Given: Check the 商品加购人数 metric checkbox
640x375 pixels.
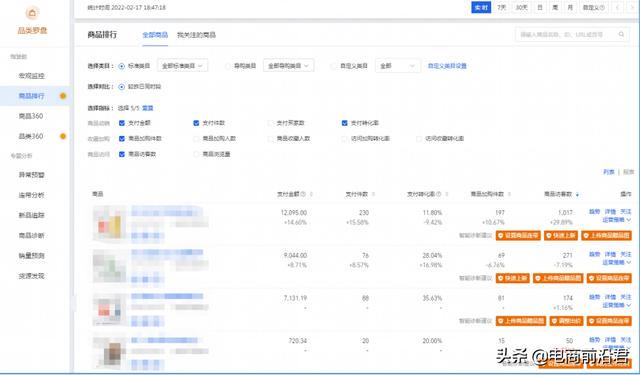Looking at the screenshot, I should 196,139.
